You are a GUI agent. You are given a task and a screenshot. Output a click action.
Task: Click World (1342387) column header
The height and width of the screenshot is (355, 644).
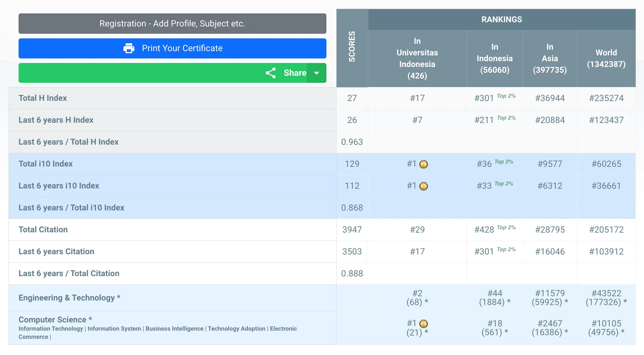tap(606, 58)
